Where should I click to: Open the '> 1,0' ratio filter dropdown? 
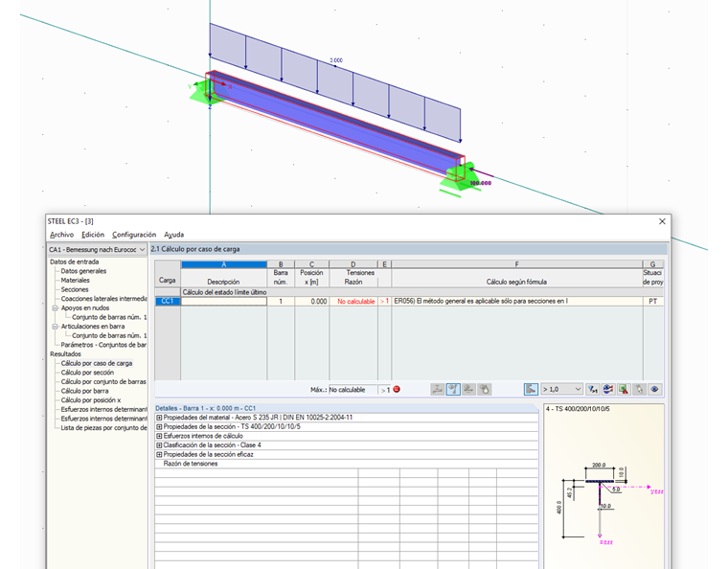click(x=561, y=389)
